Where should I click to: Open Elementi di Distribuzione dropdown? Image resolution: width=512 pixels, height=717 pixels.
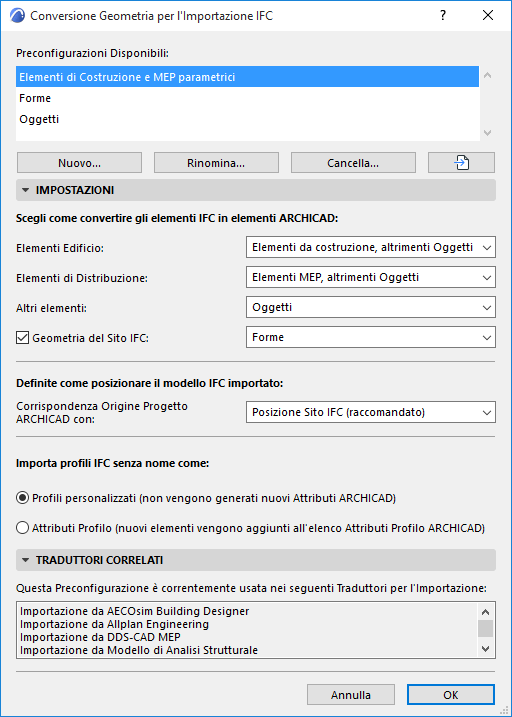371,278
